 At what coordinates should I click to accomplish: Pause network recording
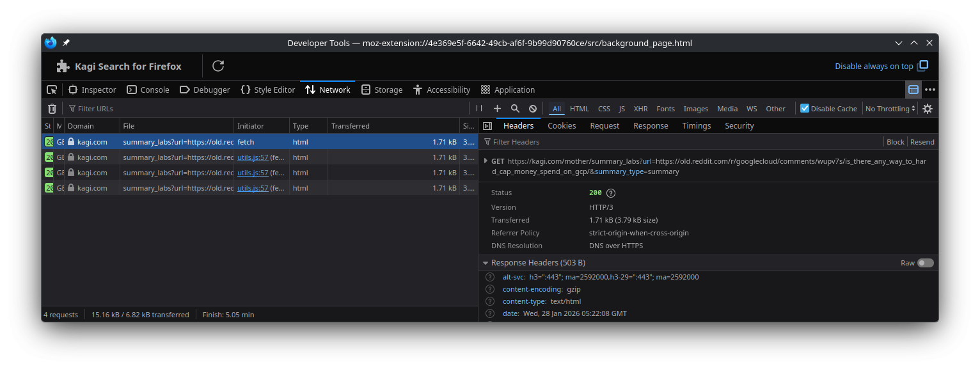(479, 109)
